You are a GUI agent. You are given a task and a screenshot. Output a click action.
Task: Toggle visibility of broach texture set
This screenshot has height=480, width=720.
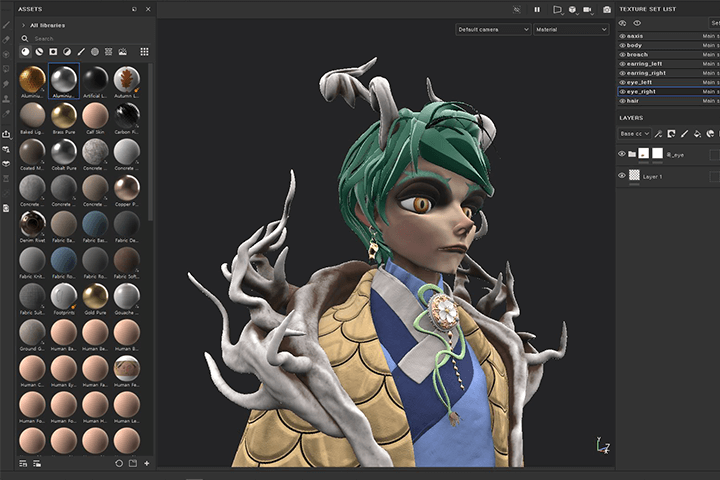tap(623, 55)
